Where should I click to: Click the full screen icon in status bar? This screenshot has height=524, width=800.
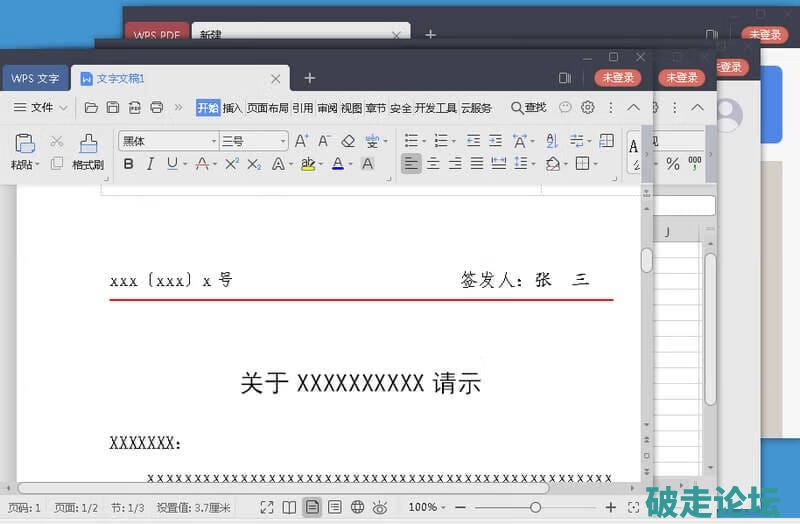(266, 507)
